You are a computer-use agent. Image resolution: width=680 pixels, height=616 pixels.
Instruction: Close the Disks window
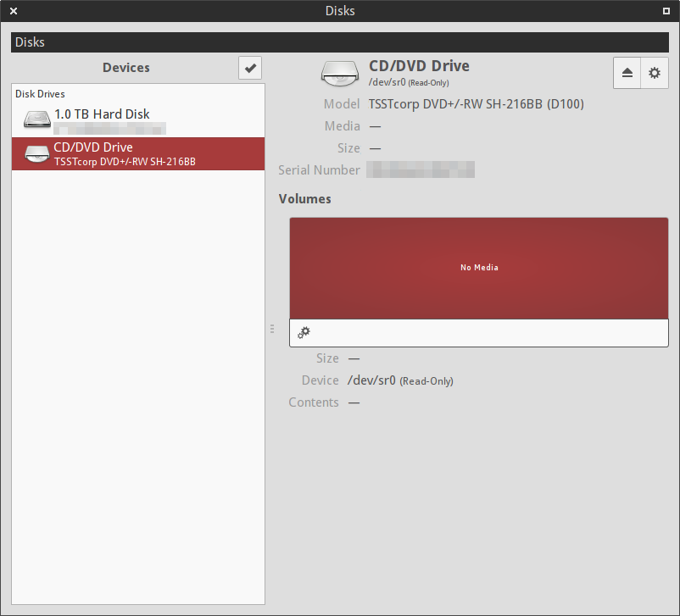(14, 11)
